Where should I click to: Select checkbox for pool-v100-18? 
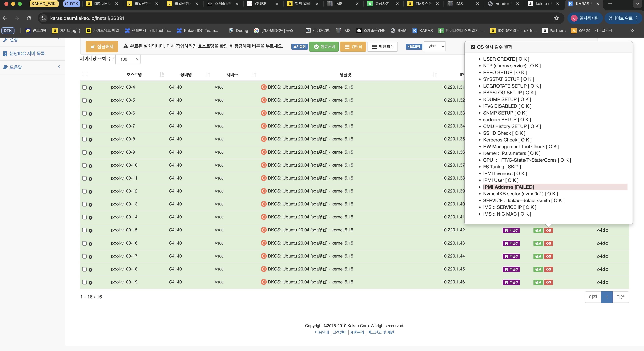click(x=84, y=269)
